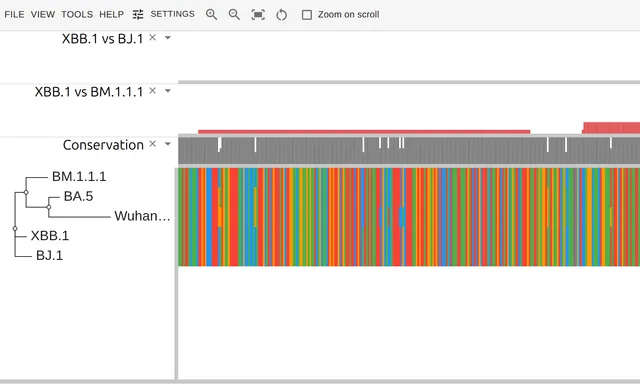Click the zoom in magnifier icon
The image size is (640, 384).
(x=211, y=14)
